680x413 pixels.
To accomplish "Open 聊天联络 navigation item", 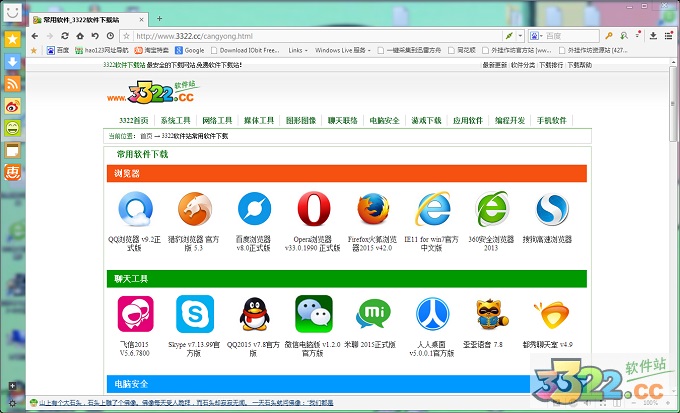I will [343, 121].
